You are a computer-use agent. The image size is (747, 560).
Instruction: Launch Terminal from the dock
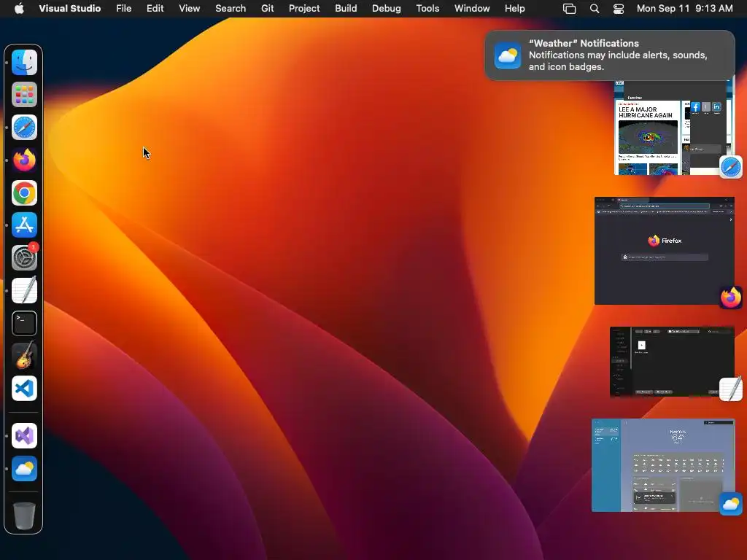click(24, 323)
